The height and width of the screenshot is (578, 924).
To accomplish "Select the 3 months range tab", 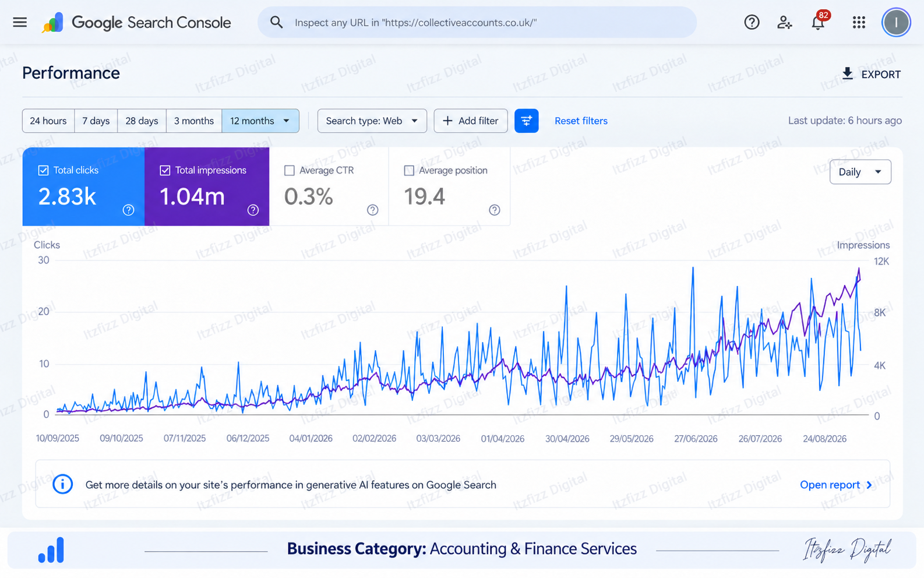I will point(194,121).
